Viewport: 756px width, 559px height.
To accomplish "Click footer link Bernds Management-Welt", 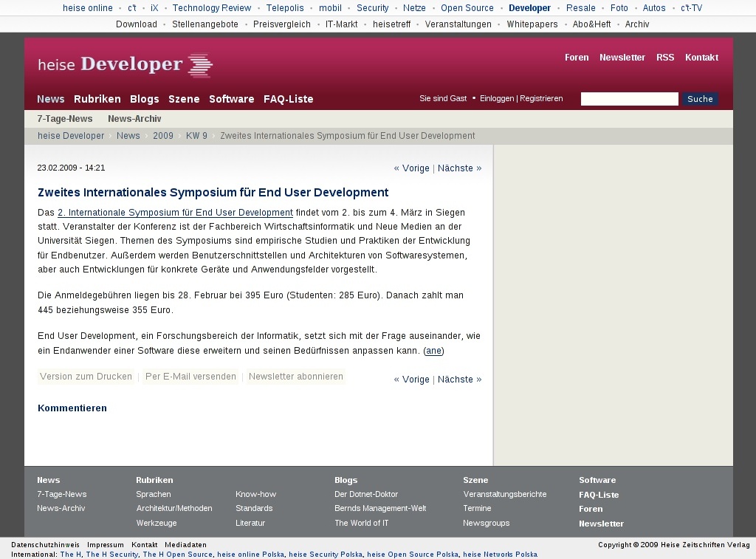I will tap(380, 508).
